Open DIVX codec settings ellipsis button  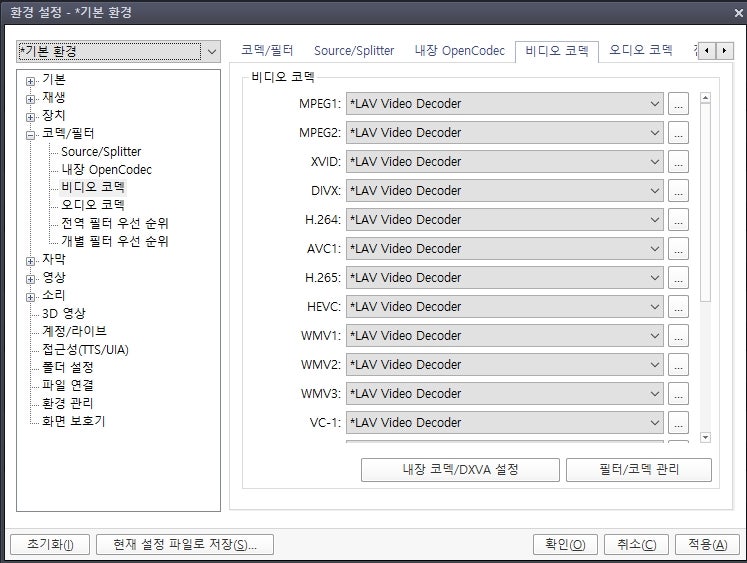[x=678, y=191]
